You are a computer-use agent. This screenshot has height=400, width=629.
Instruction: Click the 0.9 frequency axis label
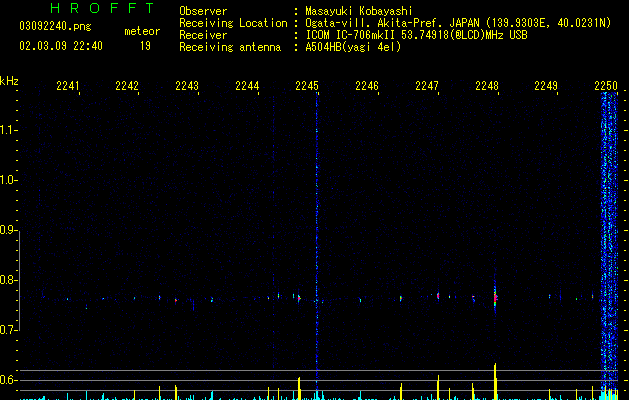pyautogui.click(x=8, y=230)
